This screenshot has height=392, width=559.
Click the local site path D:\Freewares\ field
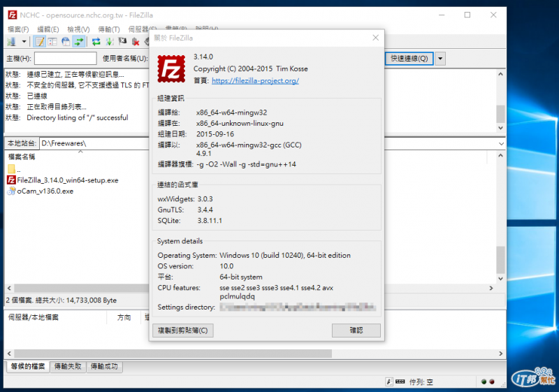click(94, 143)
